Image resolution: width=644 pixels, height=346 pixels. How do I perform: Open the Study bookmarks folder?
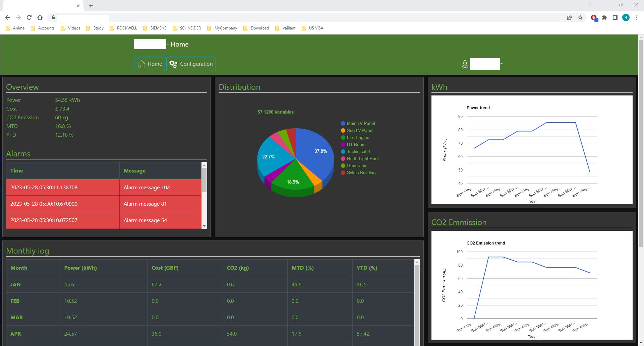pyautogui.click(x=95, y=28)
